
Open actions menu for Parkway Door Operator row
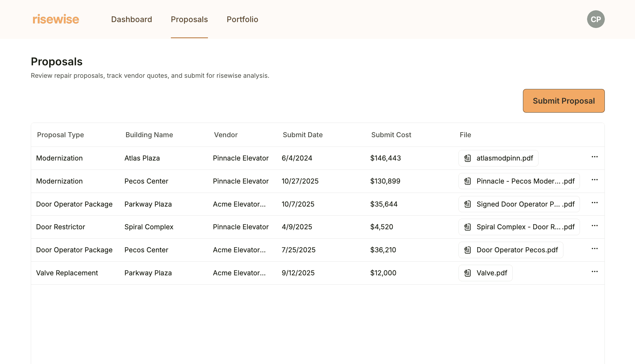point(595,203)
